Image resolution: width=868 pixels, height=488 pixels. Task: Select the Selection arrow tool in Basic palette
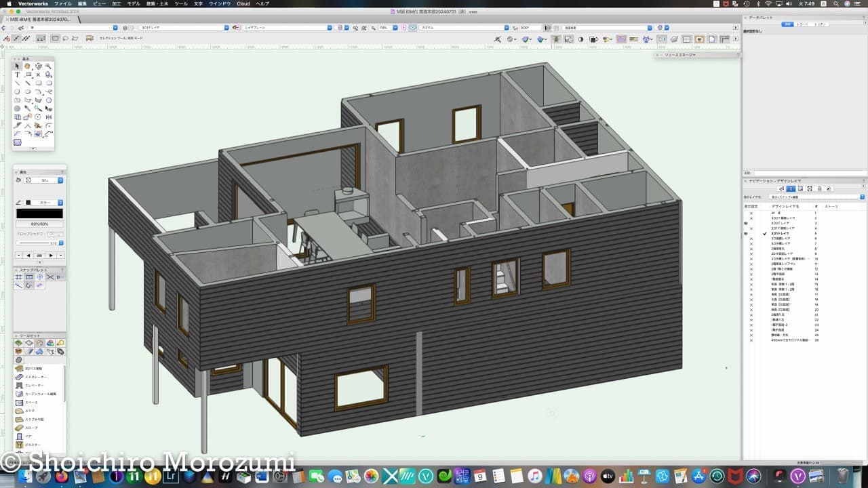(x=17, y=66)
